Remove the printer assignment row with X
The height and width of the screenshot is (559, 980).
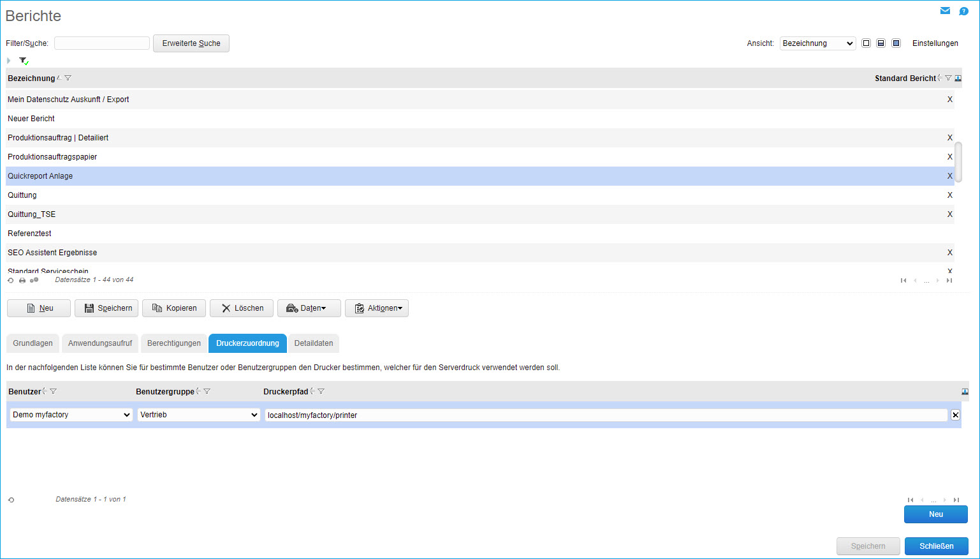pos(955,415)
